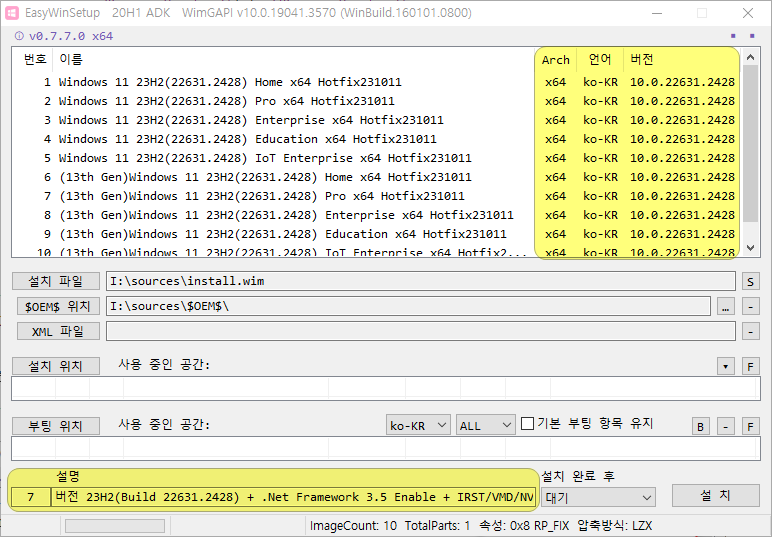Open the ko-KR language dropdown
The image size is (772, 537).
point(418,425)
